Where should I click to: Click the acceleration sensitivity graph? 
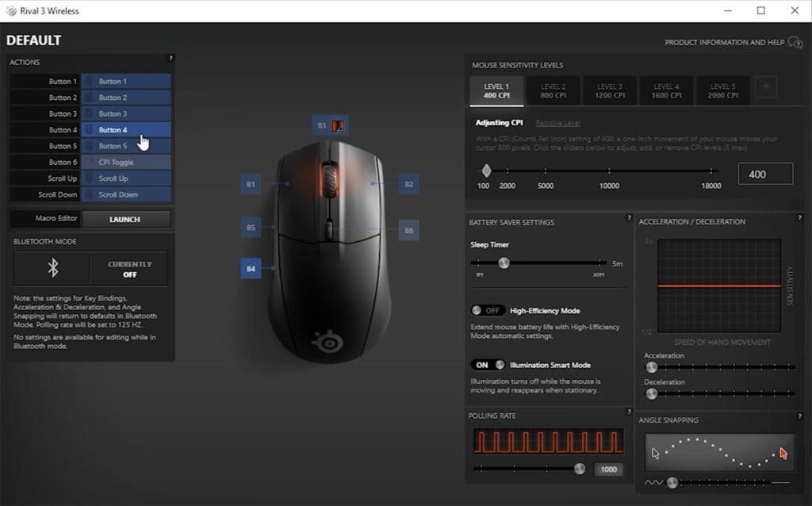(719, 286)
